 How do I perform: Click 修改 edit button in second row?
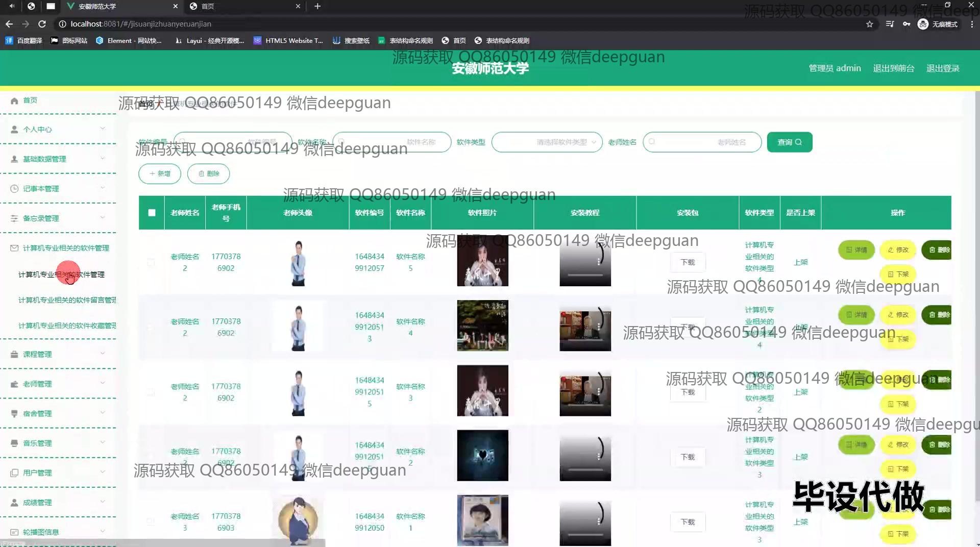click(x=898, y=315)
